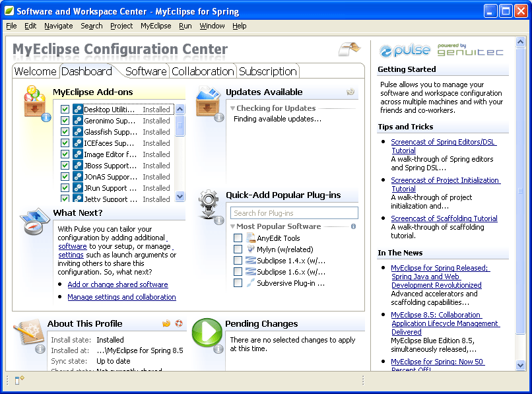Open the Help menu
This screenshot has height=394, width=532.
(239, 26)
